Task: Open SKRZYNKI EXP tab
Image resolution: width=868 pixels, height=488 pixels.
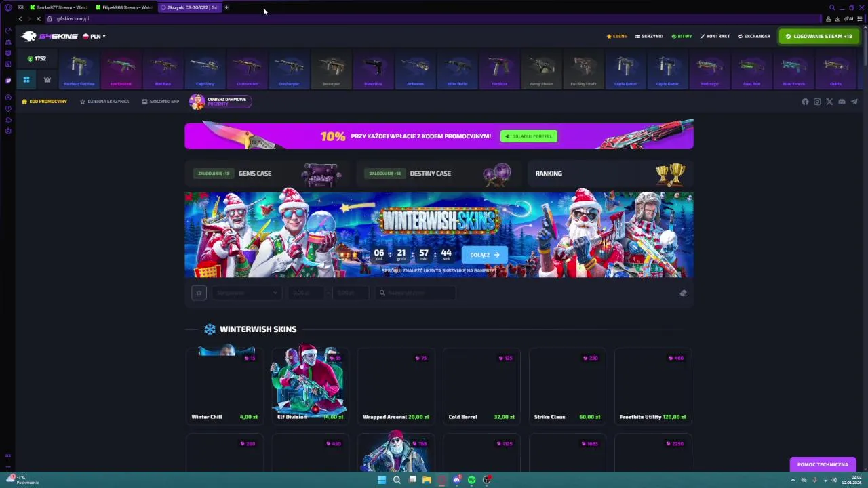Action: 161,102
